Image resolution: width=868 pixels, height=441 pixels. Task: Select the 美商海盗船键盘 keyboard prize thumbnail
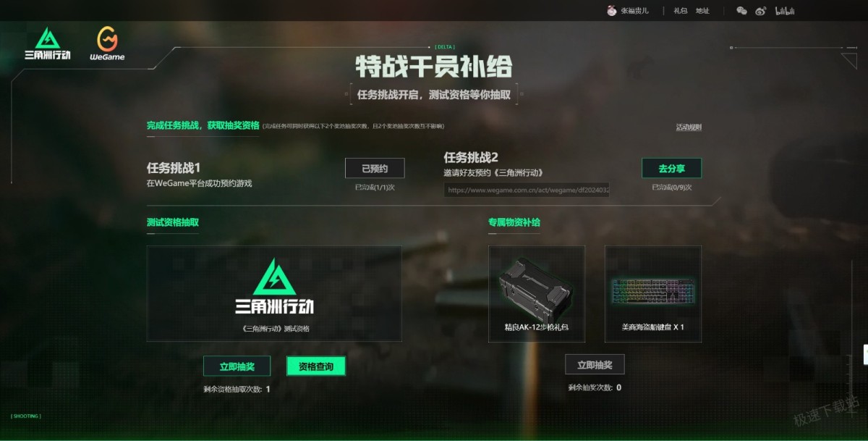point(653,293)
